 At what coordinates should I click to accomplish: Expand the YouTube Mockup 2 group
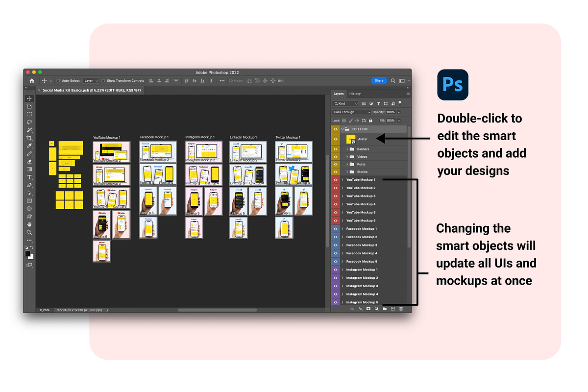[343, 188]
